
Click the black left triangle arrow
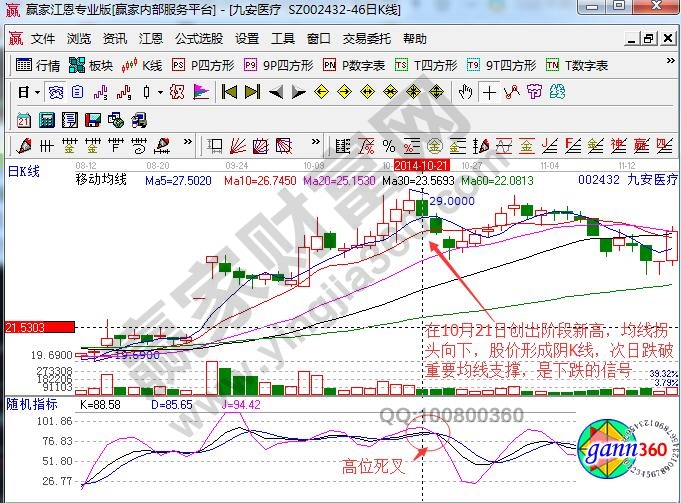coord(276,93)
